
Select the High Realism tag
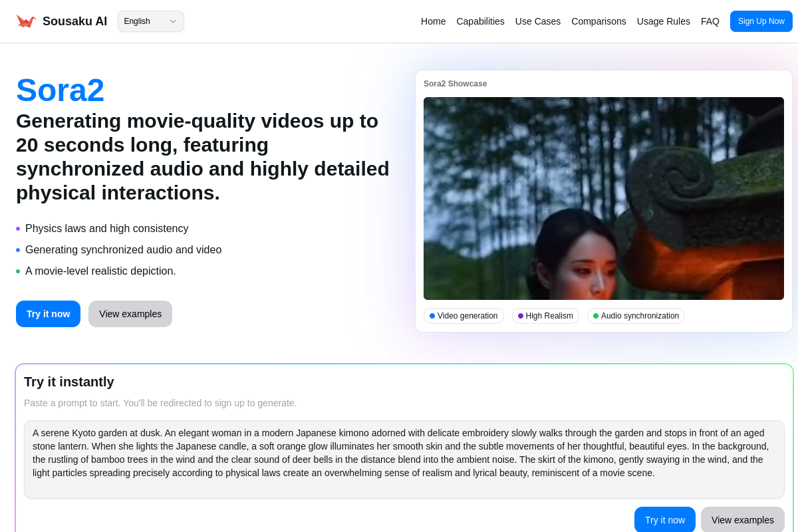(x=545, y=316)
